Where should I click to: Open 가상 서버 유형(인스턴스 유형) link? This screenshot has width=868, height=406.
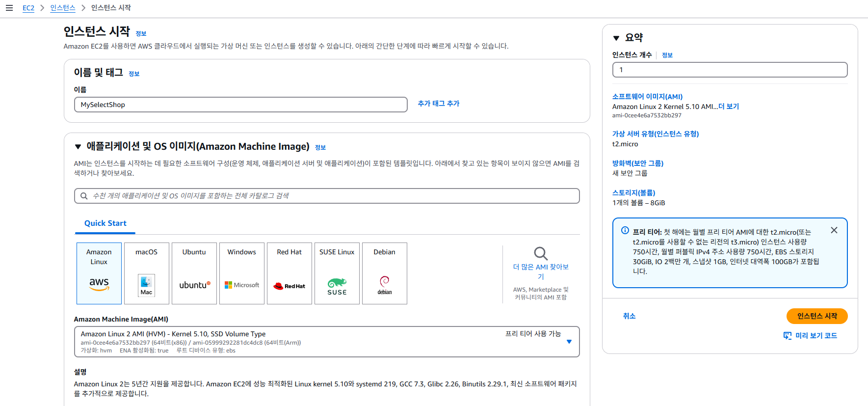pyautogui.click(x=656, y=134)
